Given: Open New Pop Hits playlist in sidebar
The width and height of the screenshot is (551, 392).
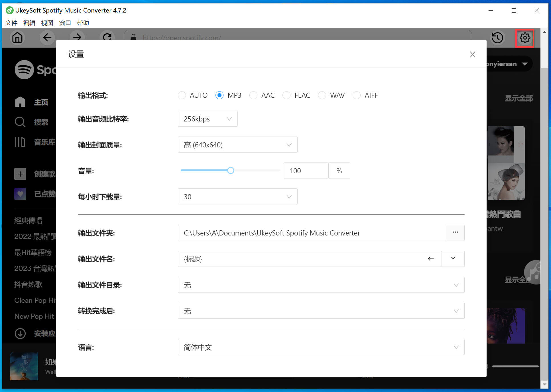Looking at the screenshot, I should pos(34,316).
